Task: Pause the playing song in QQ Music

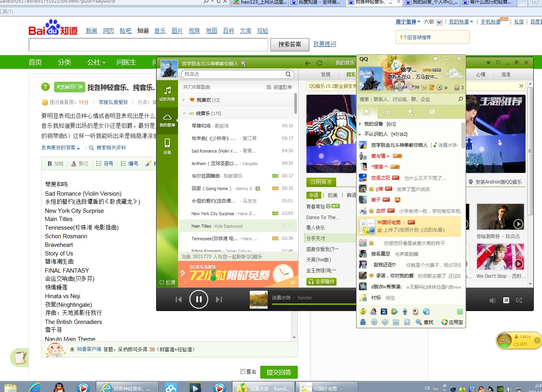Action: click(199, 299)
